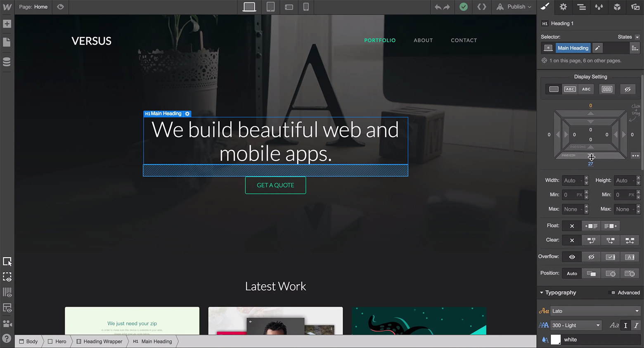The width and height of the screenshot is (644, 348).
Task: Select Hero in the breadcrumb bar
Action: coord(59,341)
